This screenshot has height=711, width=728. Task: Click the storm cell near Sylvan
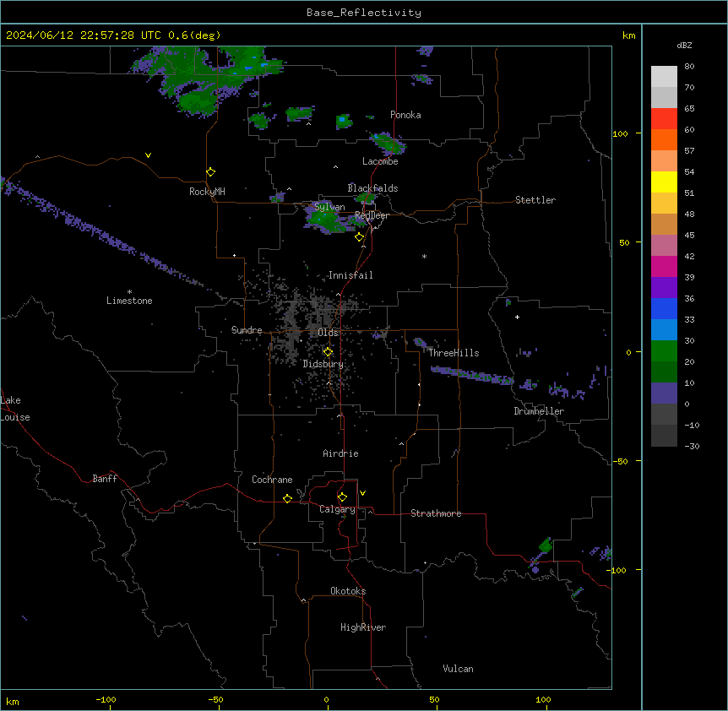pyautogui.click(x=325, y=219)
